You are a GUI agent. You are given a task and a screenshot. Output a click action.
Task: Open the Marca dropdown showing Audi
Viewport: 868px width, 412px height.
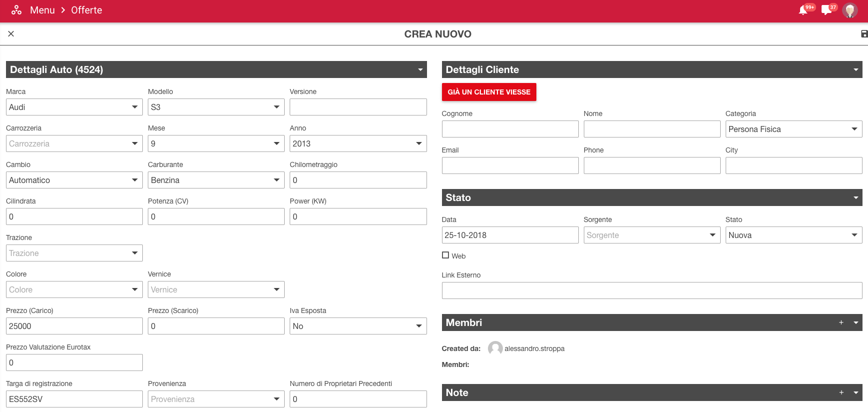(74, 107)
